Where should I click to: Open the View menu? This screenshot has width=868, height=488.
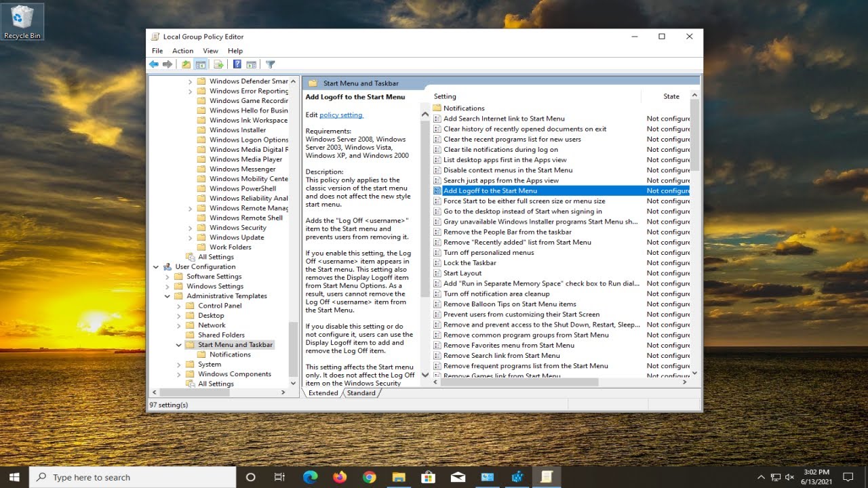tap(211, 51)
